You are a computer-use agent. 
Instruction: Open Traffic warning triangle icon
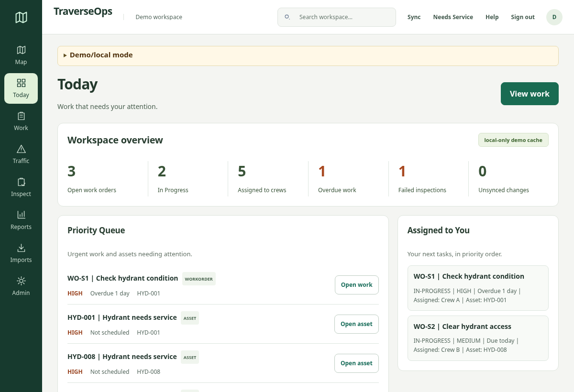pos(21,149)
